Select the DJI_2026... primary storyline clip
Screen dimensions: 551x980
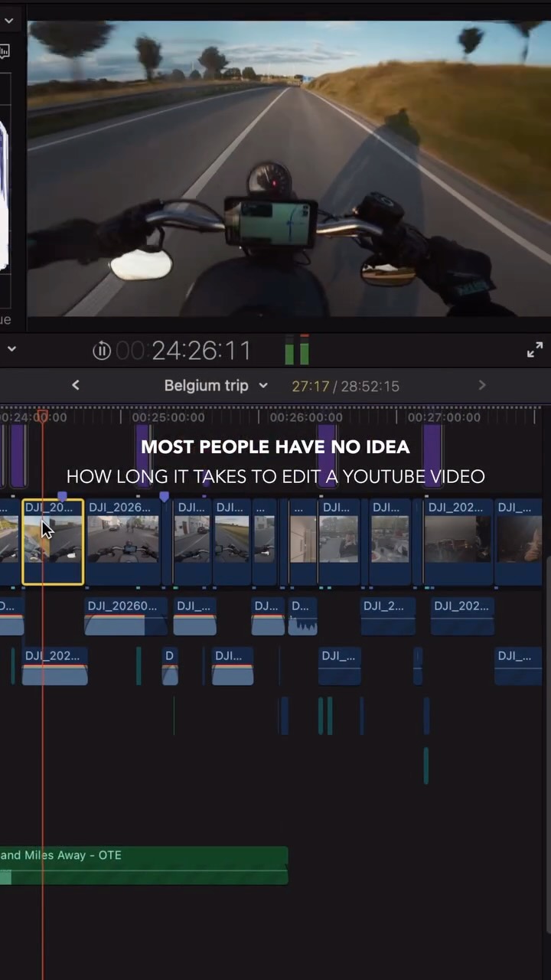point(123,542)
